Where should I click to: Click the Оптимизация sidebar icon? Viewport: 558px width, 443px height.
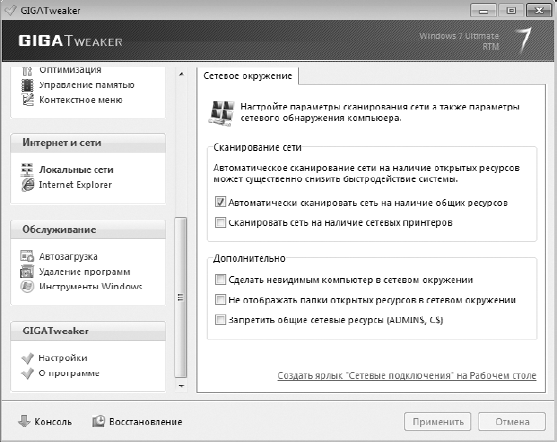click(27, 71)
